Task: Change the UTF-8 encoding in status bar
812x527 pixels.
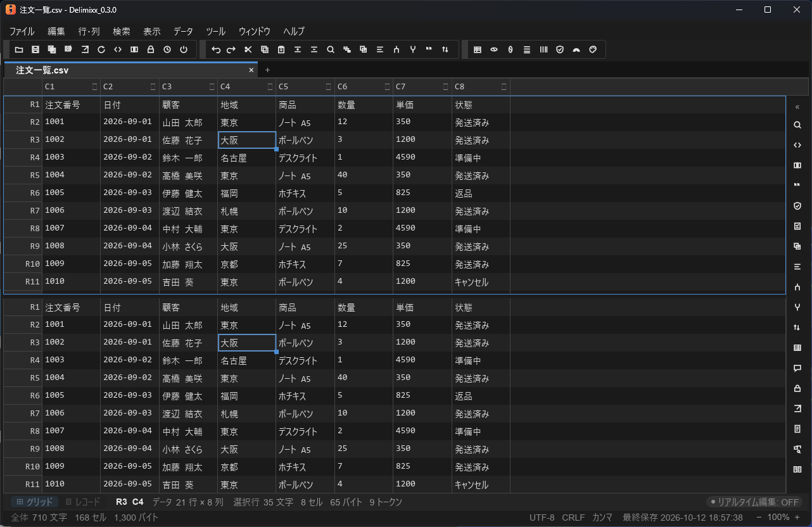Action: tap(542, 517)
